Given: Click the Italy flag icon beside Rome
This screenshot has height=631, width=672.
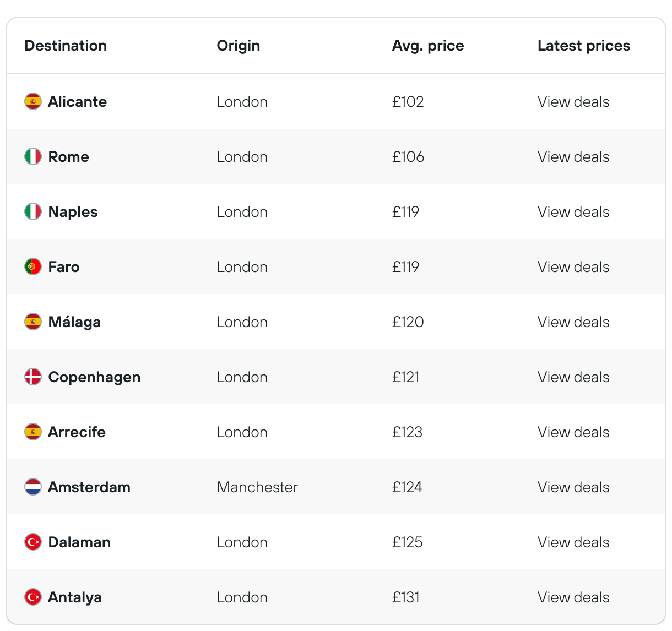Looking at the screenshot, I should click(33, 156).
